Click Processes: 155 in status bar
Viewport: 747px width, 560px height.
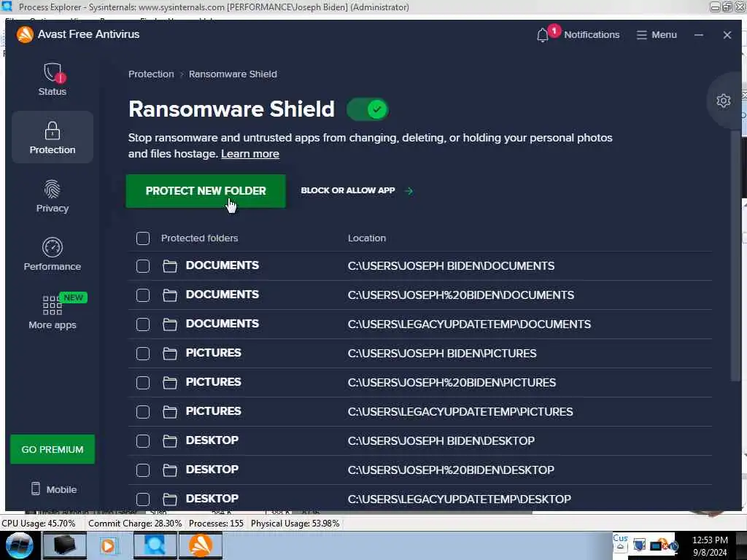(x=216, y=524)
